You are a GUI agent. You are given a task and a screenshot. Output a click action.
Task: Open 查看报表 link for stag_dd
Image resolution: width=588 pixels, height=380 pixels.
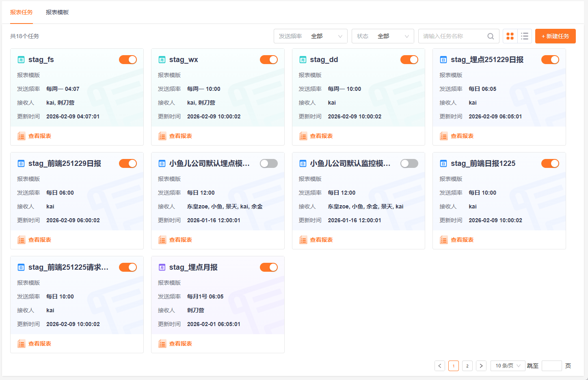(321, 136)
